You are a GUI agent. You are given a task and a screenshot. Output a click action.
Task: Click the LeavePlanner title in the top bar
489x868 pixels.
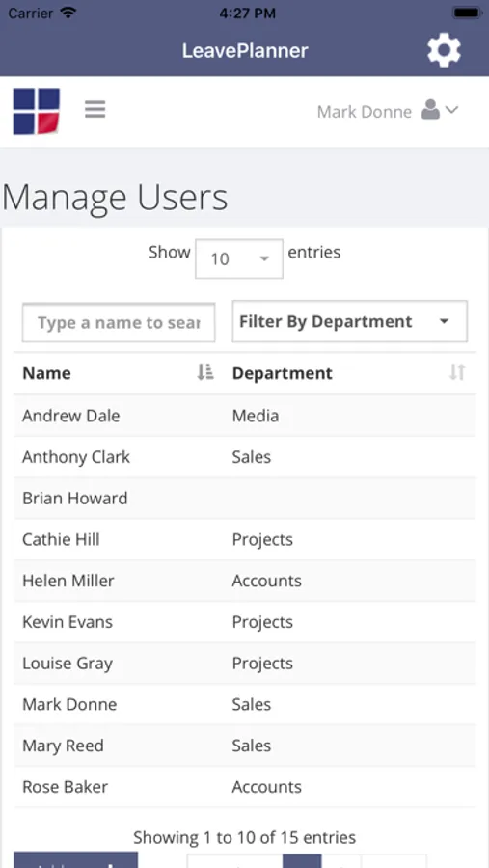[x=245, y=51]
